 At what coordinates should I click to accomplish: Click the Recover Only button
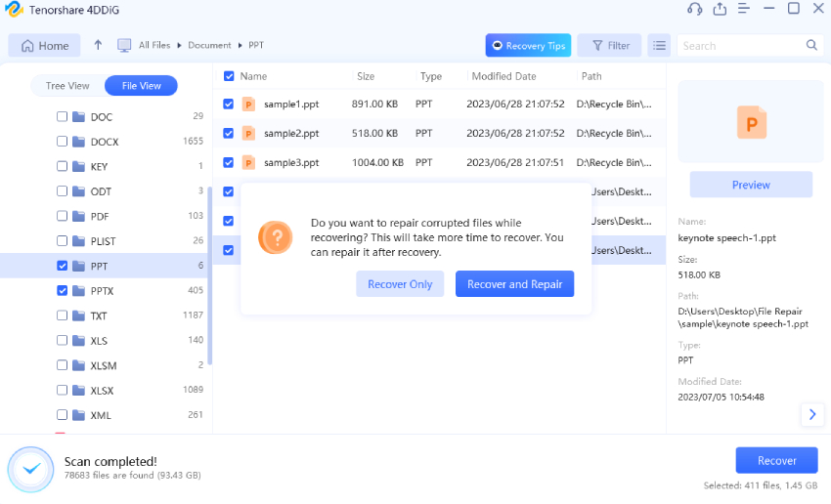tap(400, 284)
